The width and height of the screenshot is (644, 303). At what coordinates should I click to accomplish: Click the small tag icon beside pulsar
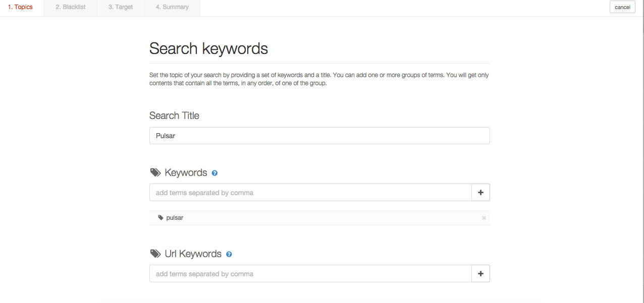160,218
